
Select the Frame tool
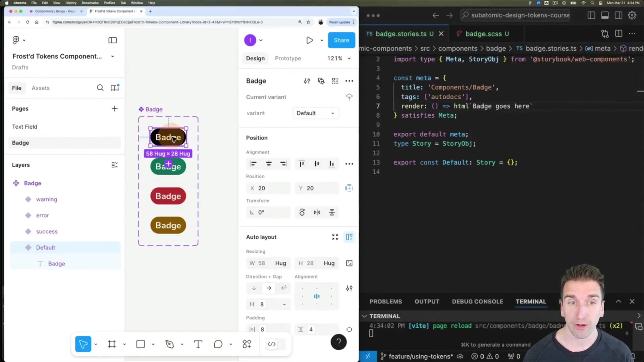112,344
